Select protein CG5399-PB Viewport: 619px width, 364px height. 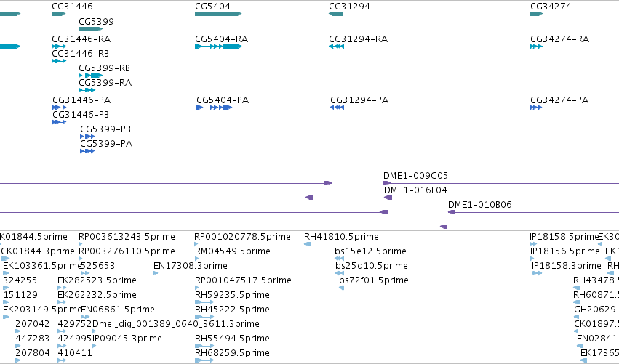click(x=105, y=129)
